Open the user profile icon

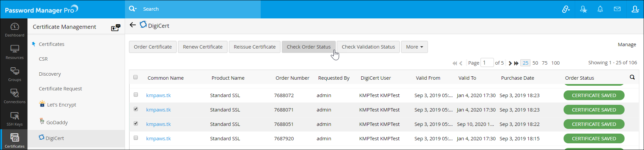point(635,9)
